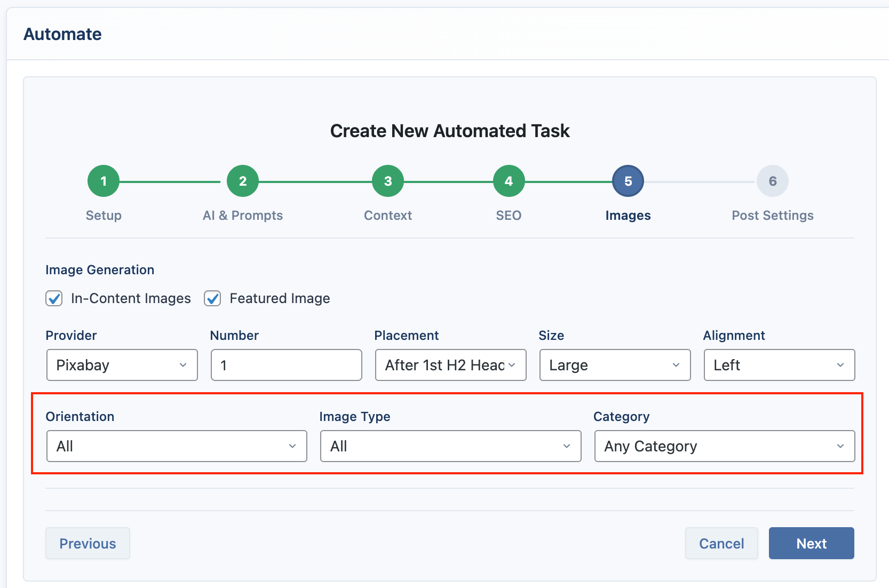Open step 4 SEO circle
The image size is (889, 588).
tap(509, 181)
